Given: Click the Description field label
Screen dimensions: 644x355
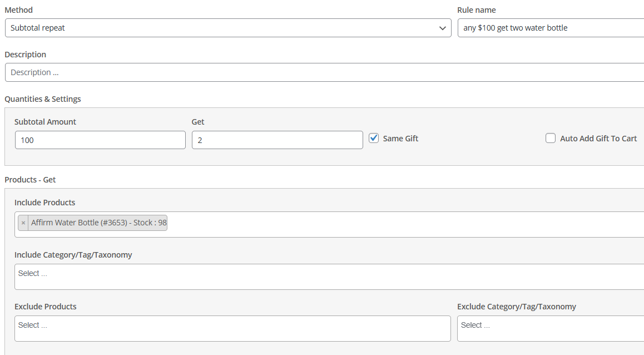Looking at the screenshot, I should click(25, 55).
